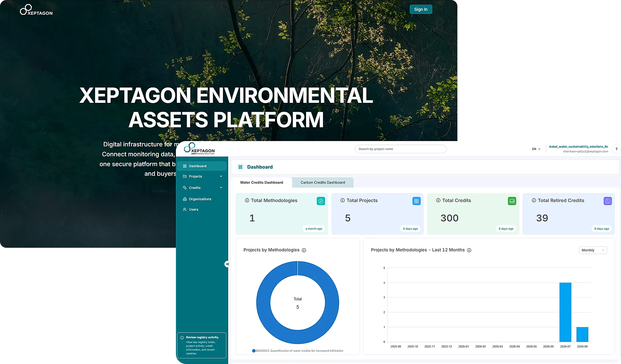Click the 2026-07 x-axis label
This screenshot has height=364, width=621.
click(565, 347)
